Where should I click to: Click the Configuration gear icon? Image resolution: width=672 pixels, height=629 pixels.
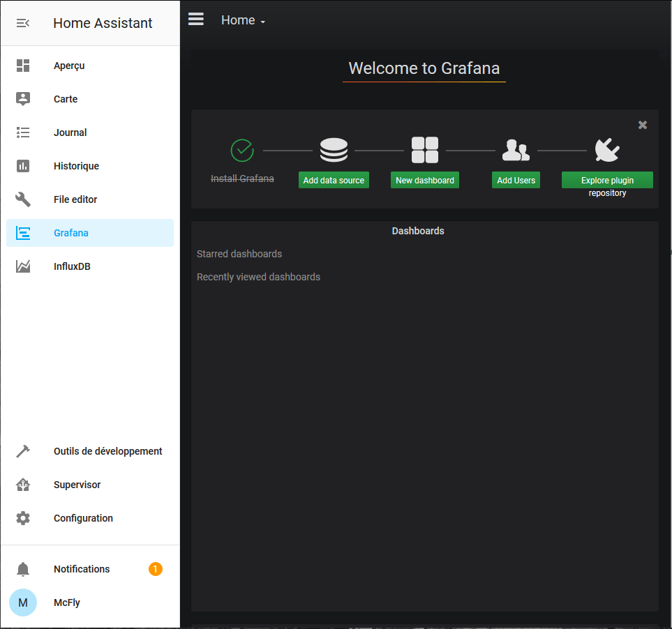pyautogui.click(x=23, y=518)
